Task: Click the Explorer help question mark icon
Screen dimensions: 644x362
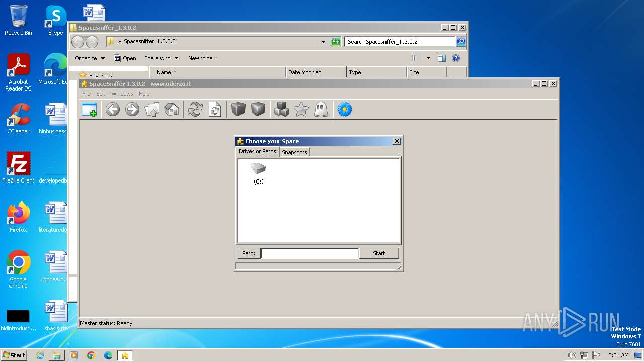Action: pyautogui.click(x=456, y=58)
